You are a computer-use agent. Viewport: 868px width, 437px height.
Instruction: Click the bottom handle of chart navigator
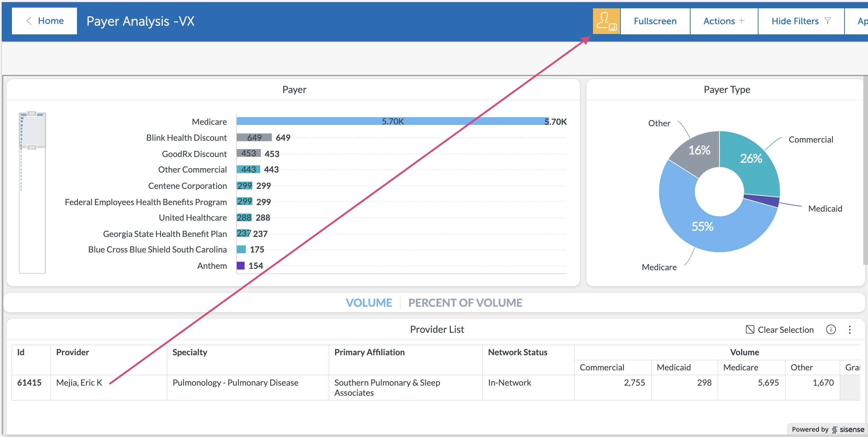(x=32, y=147)
